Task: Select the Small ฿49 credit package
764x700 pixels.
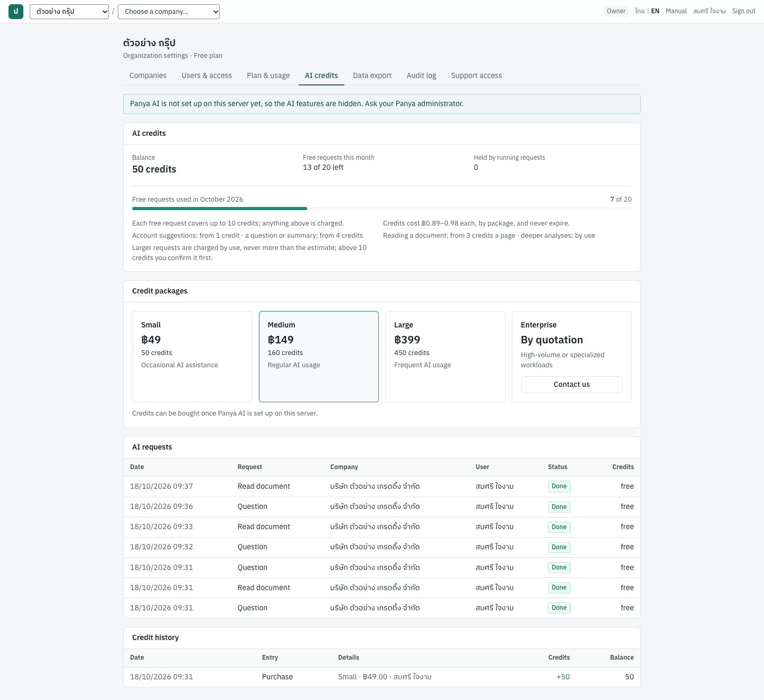Action: [192, 357]
